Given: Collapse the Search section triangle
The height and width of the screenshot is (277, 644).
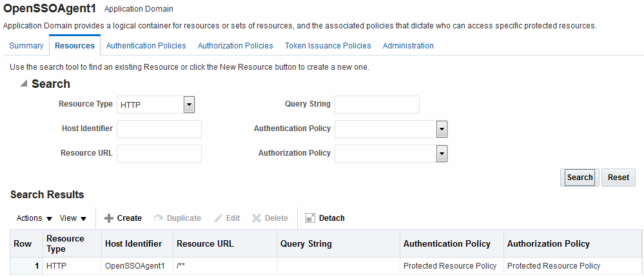Looking at the screenshot, I should click(24, 83).
